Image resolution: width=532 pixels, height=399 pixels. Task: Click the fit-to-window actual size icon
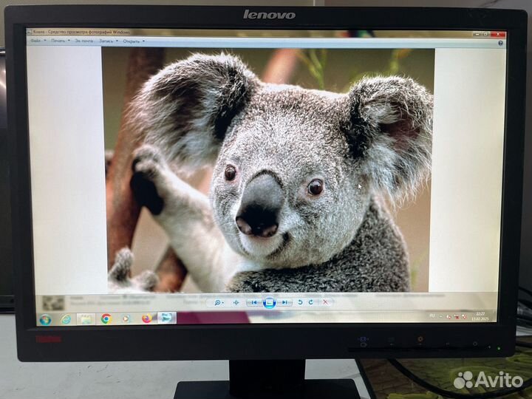[x=236, y=302]
